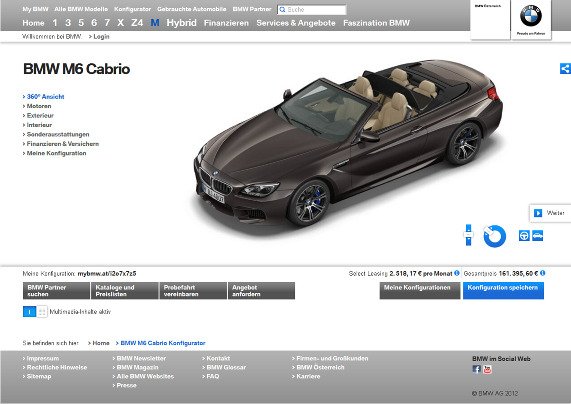Switch to exterior car view icon
The image size is (571, 404).
[537, 236]
